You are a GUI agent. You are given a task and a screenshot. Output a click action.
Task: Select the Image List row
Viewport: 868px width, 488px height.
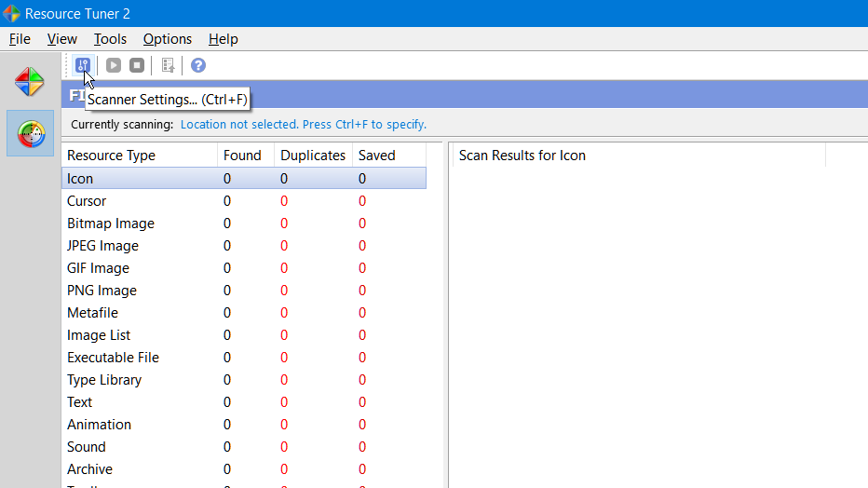pyautogui.click(x=244, y=334)
